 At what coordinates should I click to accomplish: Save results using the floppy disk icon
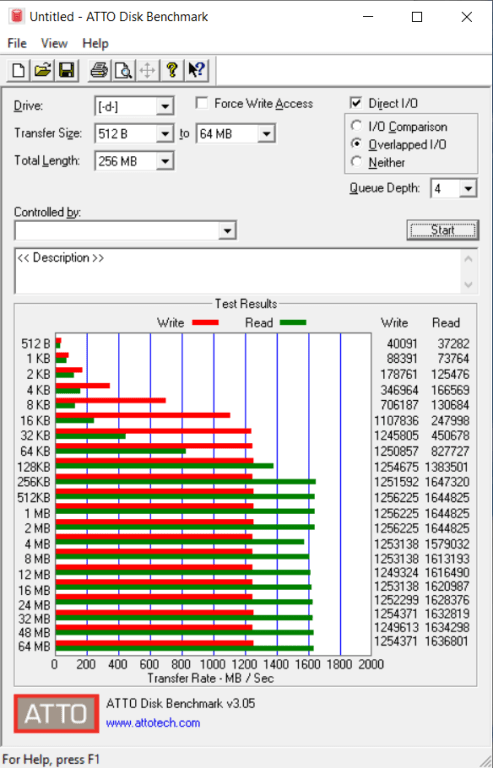point(67,70)
